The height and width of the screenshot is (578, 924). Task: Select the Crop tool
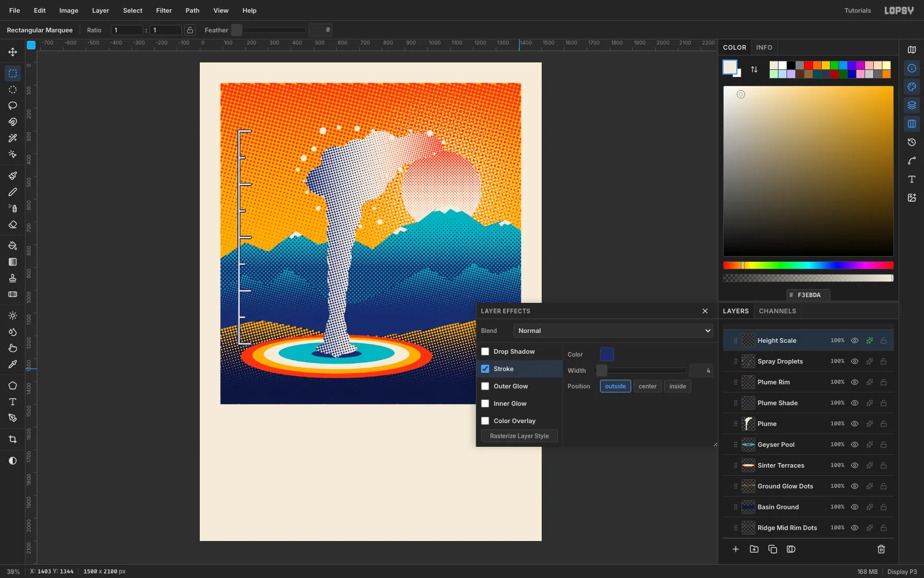[13, 439]
